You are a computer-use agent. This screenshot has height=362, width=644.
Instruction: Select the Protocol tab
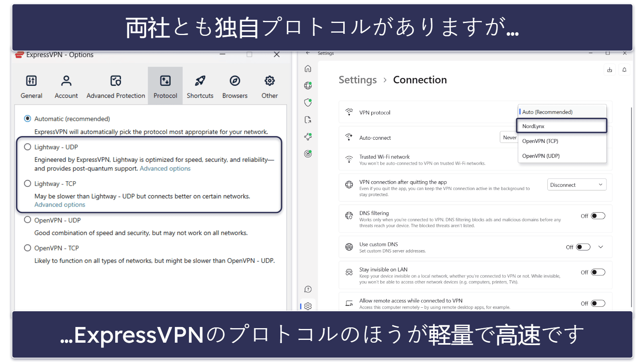(x=165, y=86)
